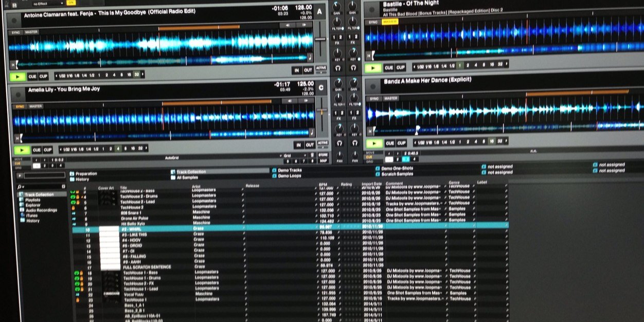This screenshot has width=644, height=322.
Task: Click the keylock note icon on deck C
Action: coord(311,132)
